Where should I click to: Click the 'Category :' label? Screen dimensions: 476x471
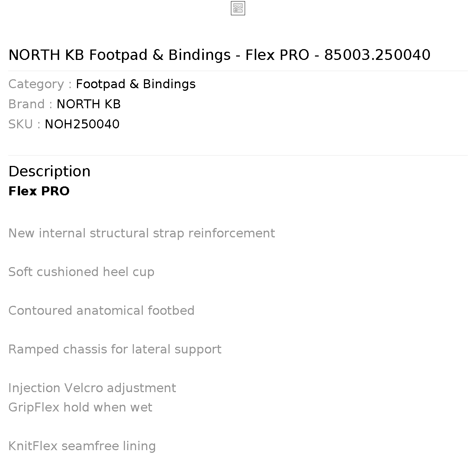point(40,84)
